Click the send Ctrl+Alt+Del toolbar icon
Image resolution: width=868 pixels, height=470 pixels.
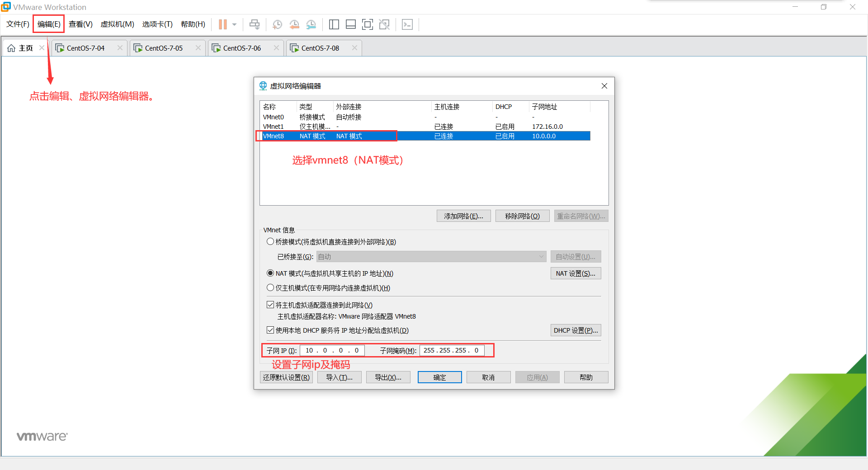point(255,24)
